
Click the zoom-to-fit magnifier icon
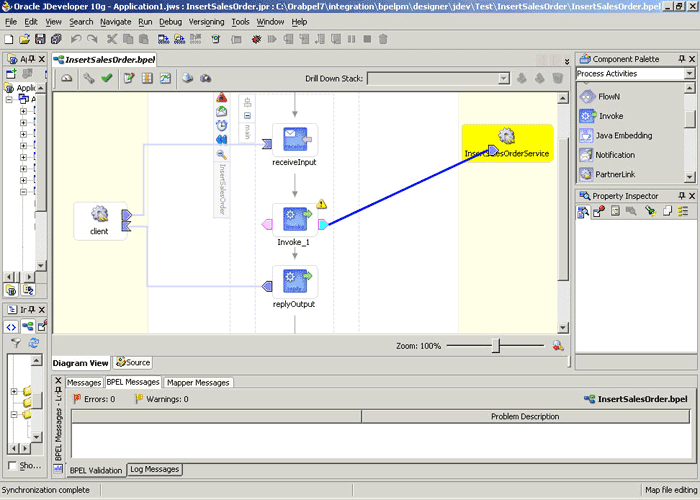(x=558, y=346)
